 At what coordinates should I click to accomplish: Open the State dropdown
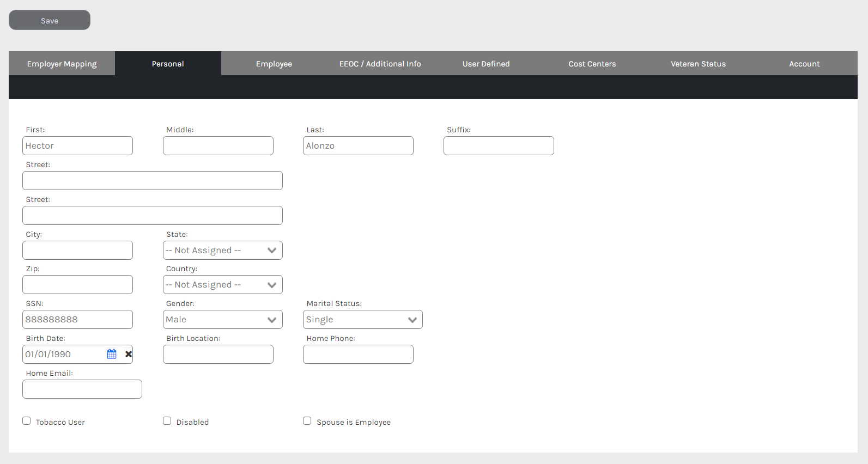222,250
